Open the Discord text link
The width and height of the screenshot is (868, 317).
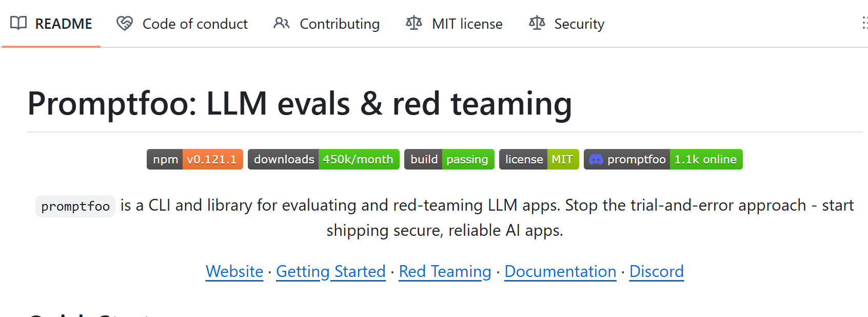tap(656, 271)
